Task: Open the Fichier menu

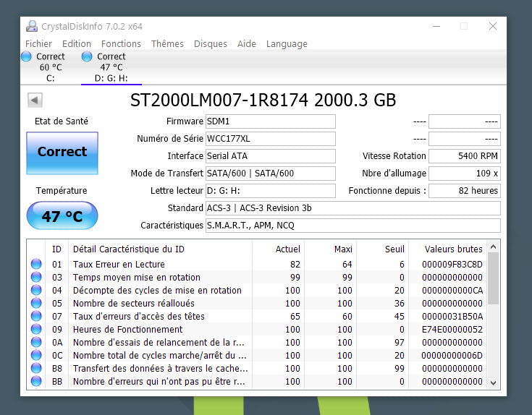Action: [38, 43]
